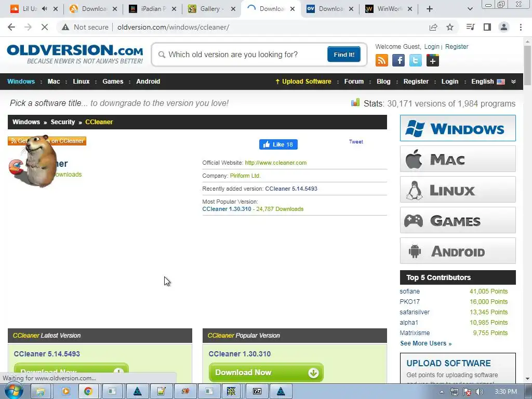
Task: Switch to the Lil Uz tab
Action: (x=30, y=9)
